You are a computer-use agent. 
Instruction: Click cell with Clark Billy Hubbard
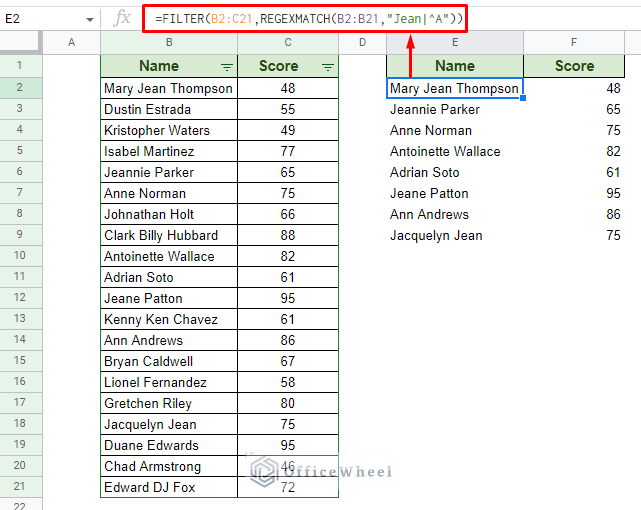169,235
